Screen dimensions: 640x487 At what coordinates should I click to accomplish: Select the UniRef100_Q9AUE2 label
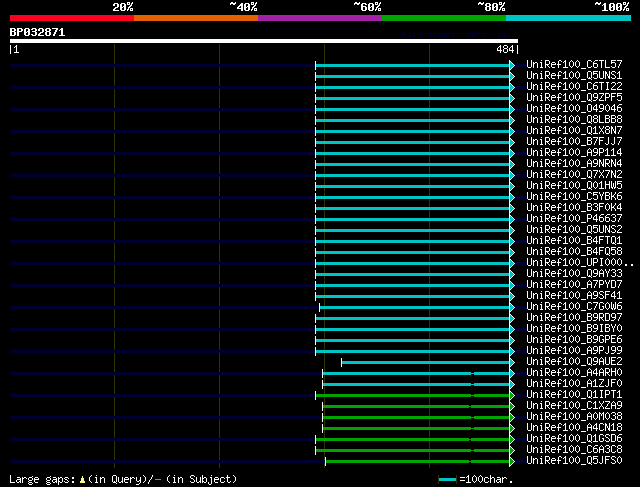click(x=574, y=362)
